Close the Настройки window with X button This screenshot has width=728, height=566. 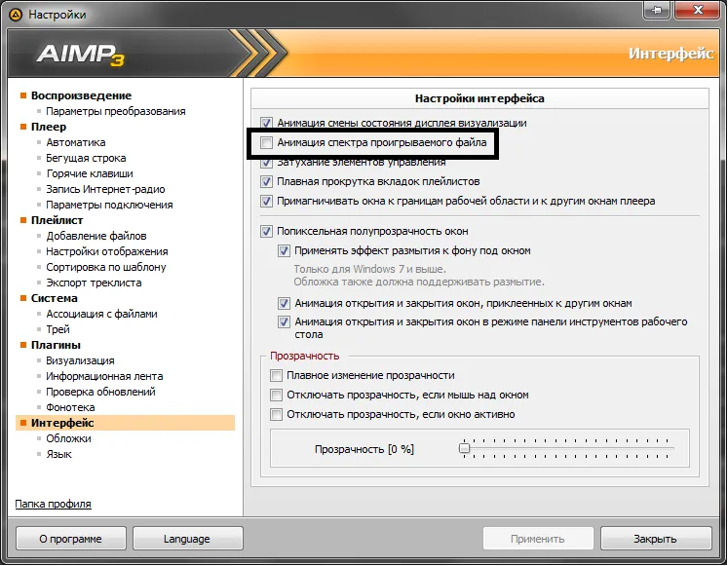pyautogui.click(x=698, y=10)
